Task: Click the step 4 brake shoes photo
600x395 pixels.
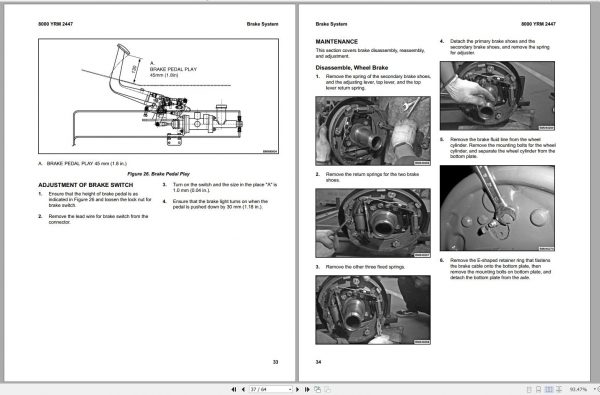Action: [x=497, y=96]
